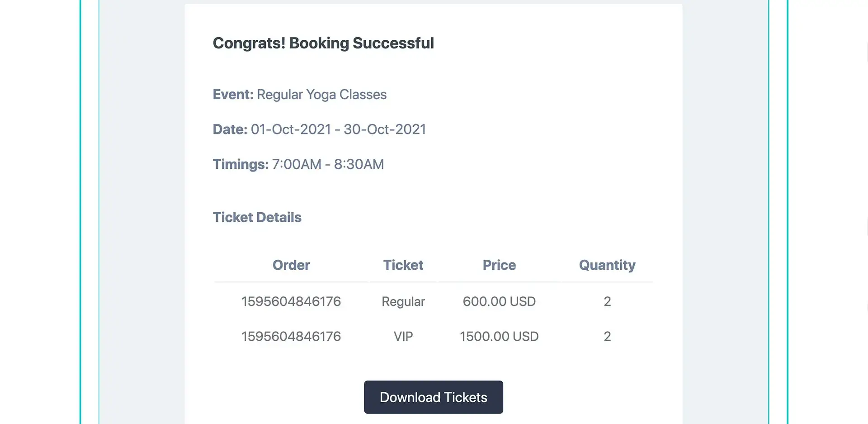Screen dimensions: 868x424
Task: Click the Congrats! Booking Successful heading
Action: [323, 43]
